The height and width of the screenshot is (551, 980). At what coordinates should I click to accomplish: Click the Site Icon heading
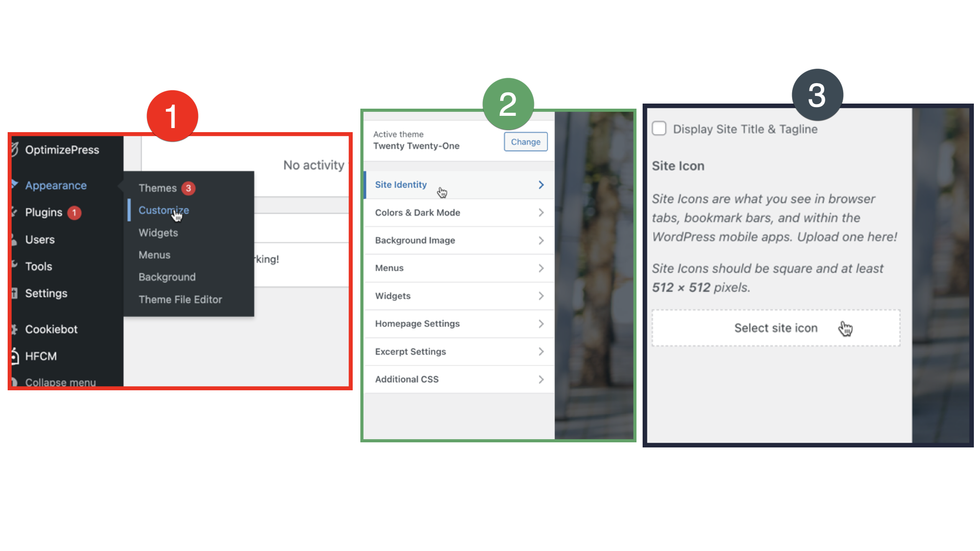tap(678, 166)
